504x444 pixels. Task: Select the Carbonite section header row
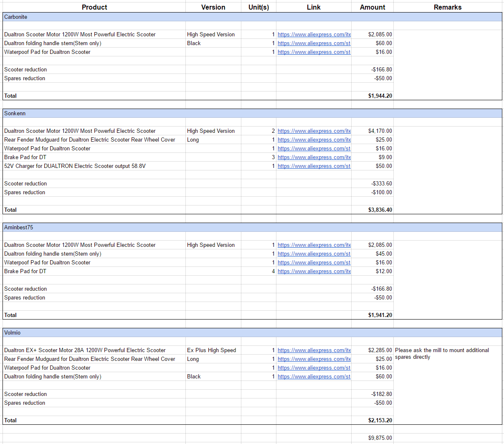[x=252, y=17]
